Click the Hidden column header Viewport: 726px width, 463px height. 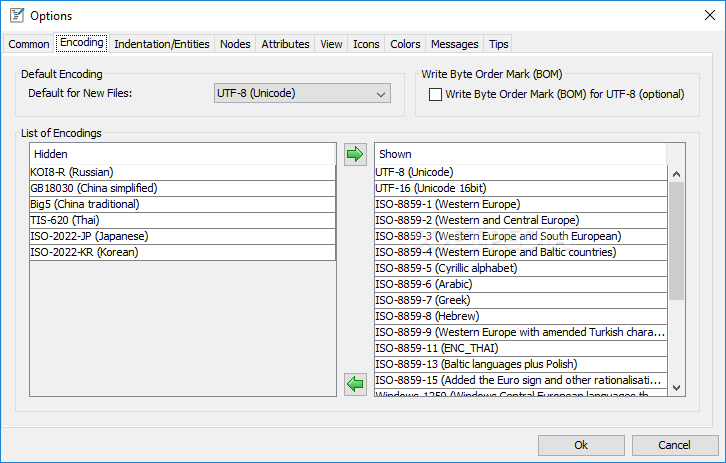[x=182, y=154]
